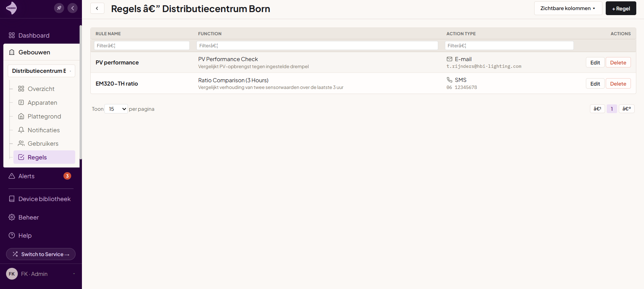The width and height of the screenshot is (644, 289).
Task: Focus the Rule Name filter field
Action: pos(142,46)
